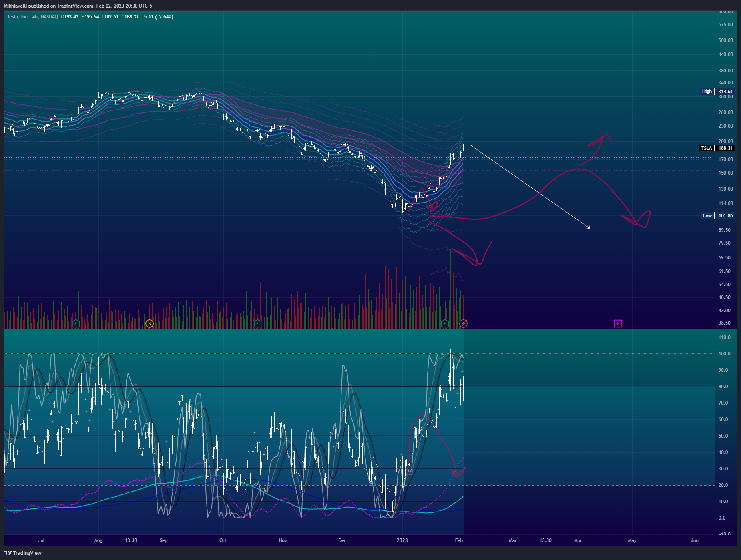
Task: Click the '50.0' oscillator scale label
Action: 723,436
